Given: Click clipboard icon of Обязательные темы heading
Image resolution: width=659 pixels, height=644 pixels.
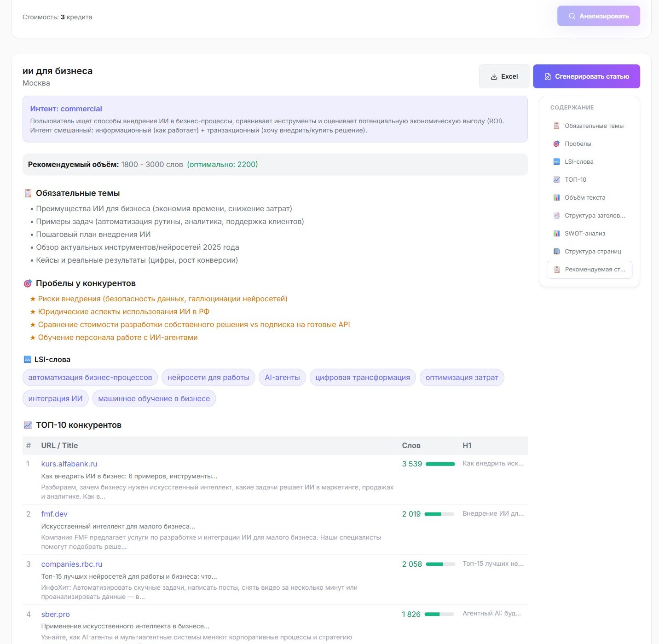Looking at the screenshot, I should tap(28, 193).
